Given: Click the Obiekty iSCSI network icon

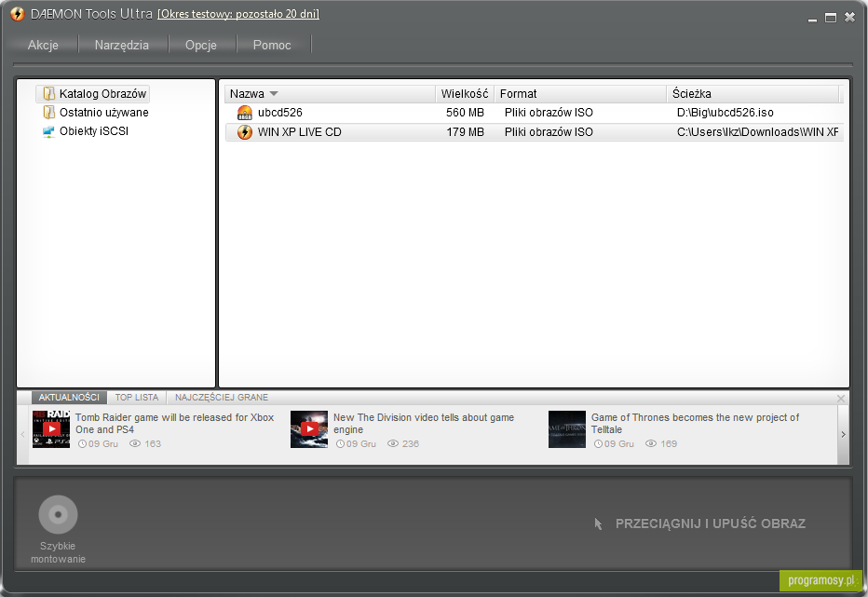Looking at the screenshot, I should 48,132.
